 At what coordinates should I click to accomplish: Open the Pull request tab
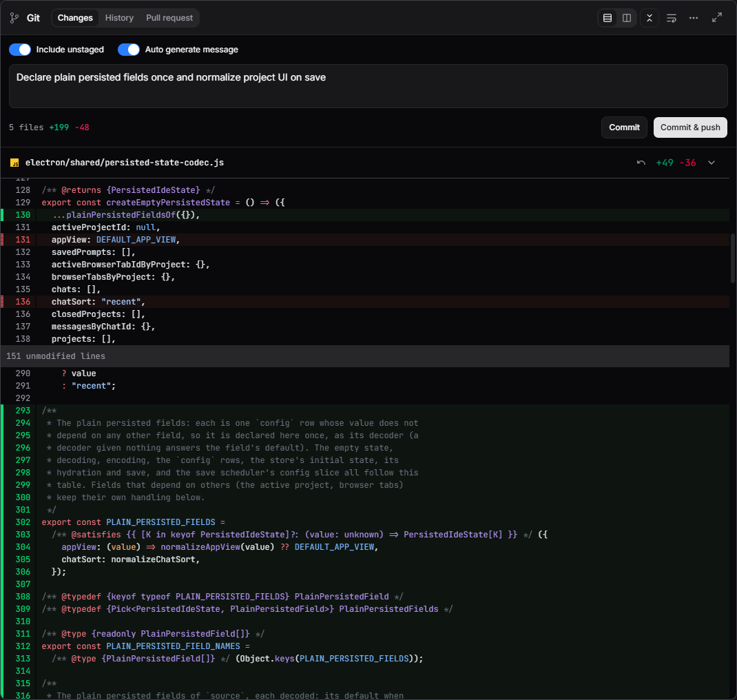point(169,18)
